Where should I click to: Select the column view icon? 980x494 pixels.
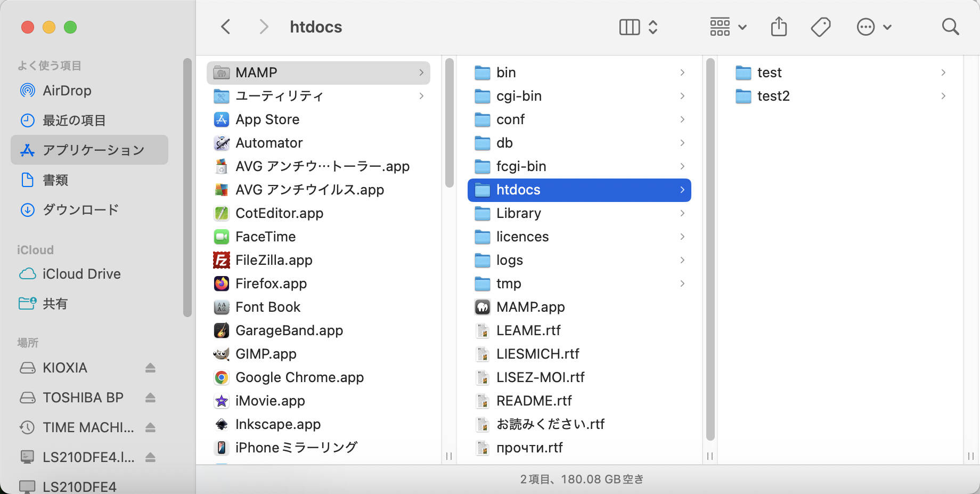pos(628,26)
